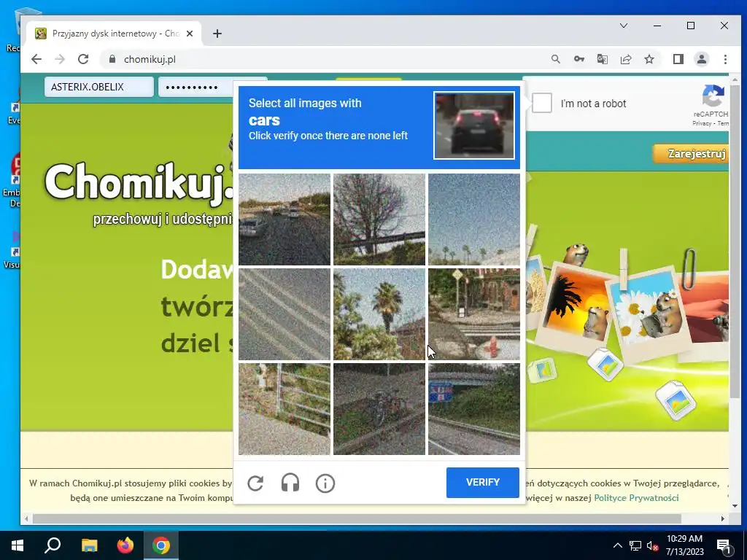
Task: Click the Chomikuj logo text
Action: click(x=138, y=183)
